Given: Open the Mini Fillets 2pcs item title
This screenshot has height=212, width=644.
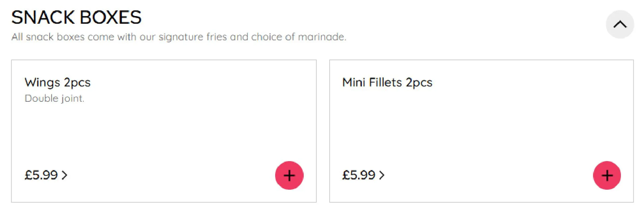Looking at the screenshot, I should coord(387,83).
